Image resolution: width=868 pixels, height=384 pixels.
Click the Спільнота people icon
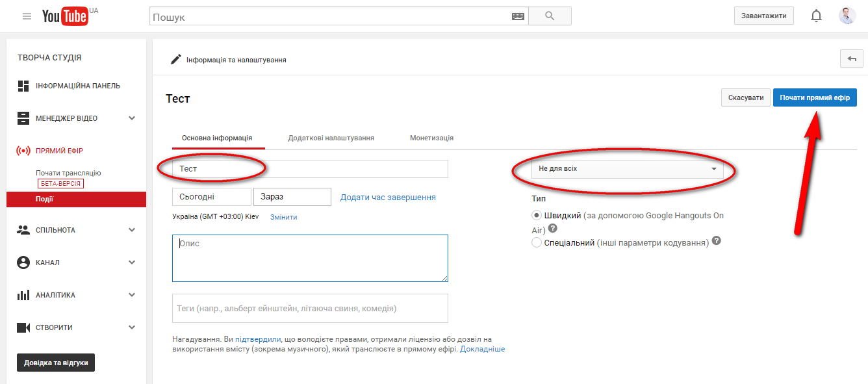tap(23, 230)
